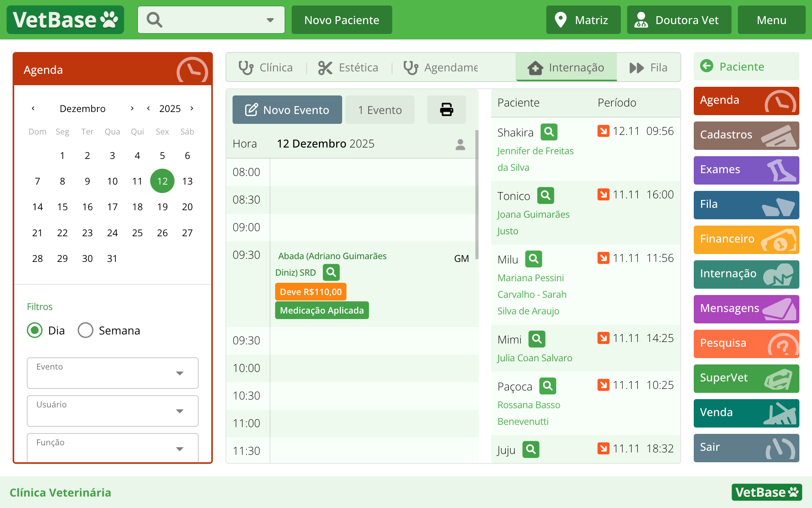
Task: Click the print events icon
Action: coord(446,110)
